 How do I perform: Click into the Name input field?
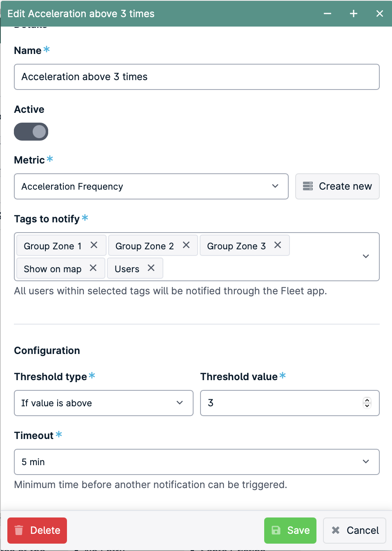pyautogui.click(x=197, y=77)
